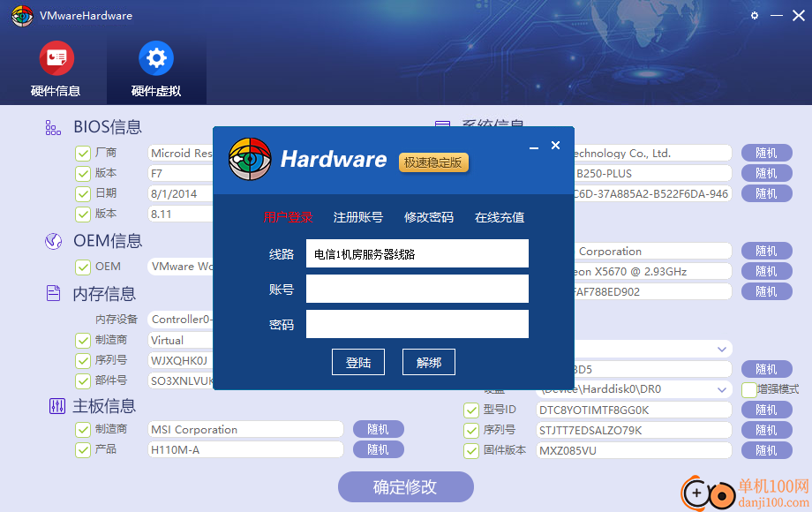Click 随机 next to H110M-A
This screenshot has height=512, width=812.
379,449
